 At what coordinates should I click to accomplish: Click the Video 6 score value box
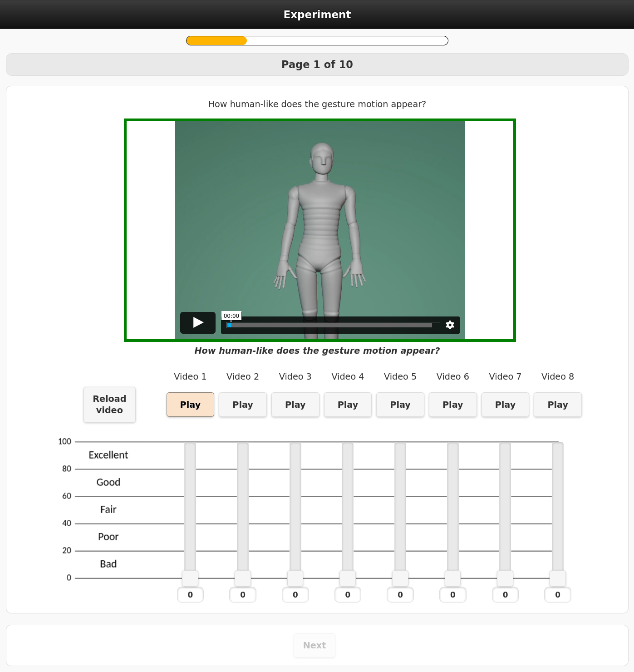click(452, 595)
